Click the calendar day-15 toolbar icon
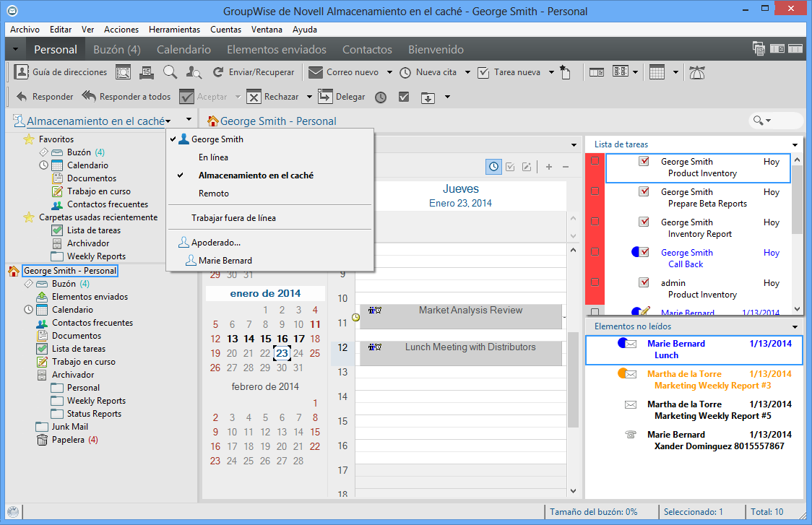The width and height of the screenshot is (812, 525). (147, 72)
